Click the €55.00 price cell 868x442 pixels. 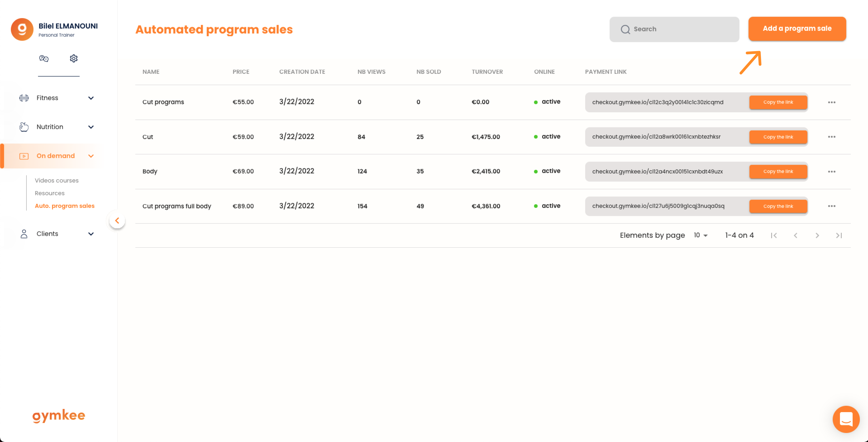[243, 102]
